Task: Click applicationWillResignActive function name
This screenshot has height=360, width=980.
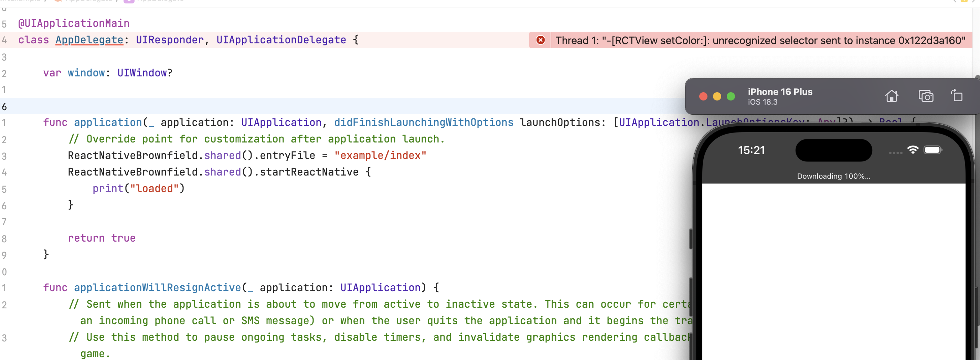Action: [x=157, y=288]
